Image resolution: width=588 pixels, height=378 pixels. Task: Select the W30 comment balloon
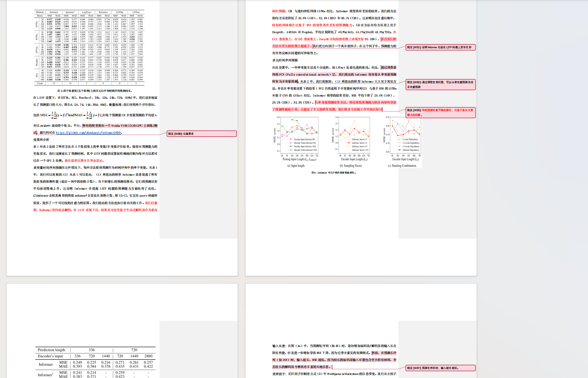tap(201, 134)
